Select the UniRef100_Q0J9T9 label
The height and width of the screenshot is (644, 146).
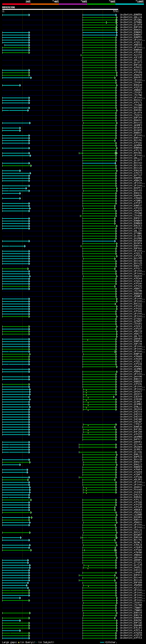click(x=131, y=25)
